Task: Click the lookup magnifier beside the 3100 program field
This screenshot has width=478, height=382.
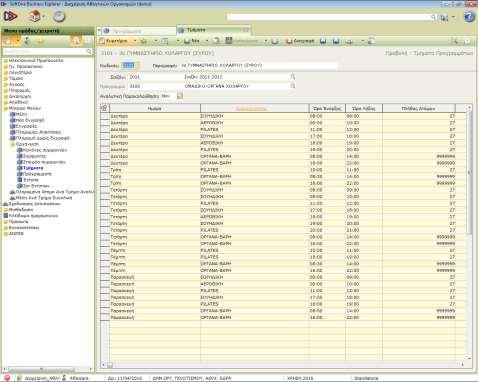Action: click(293, 86)
